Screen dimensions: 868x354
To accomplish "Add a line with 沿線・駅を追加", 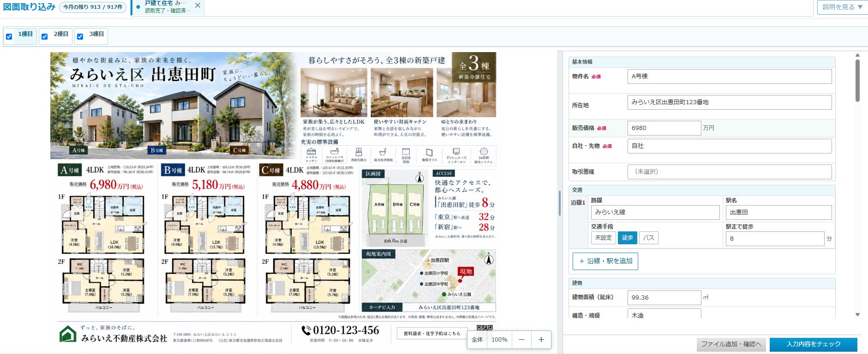I will (605, 261).
